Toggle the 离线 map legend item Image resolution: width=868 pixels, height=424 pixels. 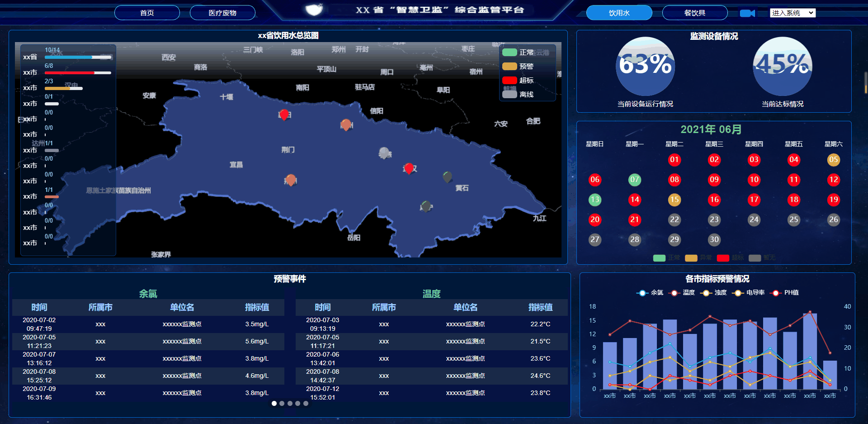coord(518,95)
